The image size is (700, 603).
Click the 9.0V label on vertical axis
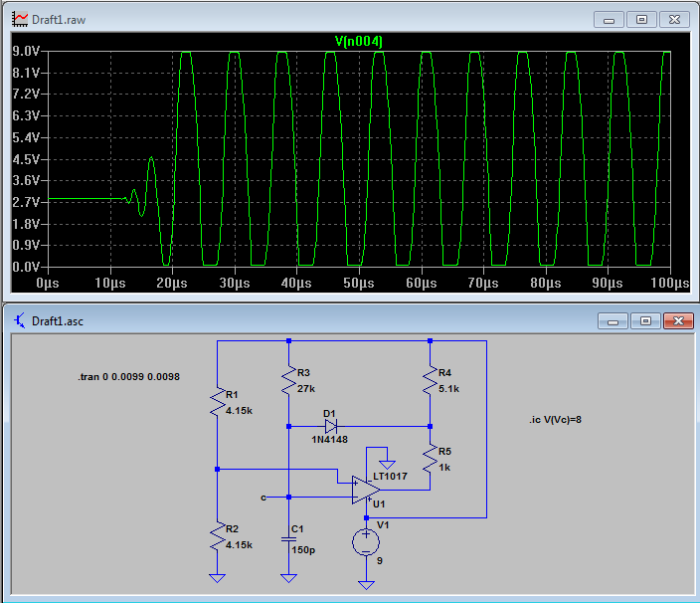pos(25,52)
